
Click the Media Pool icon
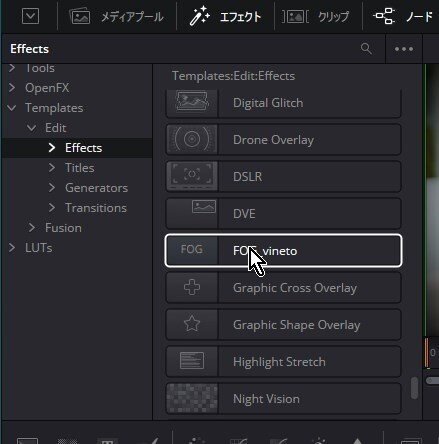(80, 16)
